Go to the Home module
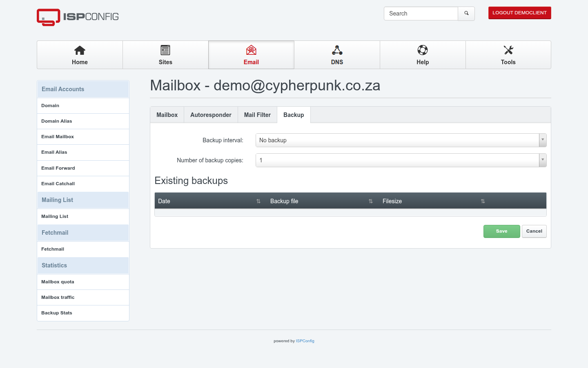 (80, 55)
